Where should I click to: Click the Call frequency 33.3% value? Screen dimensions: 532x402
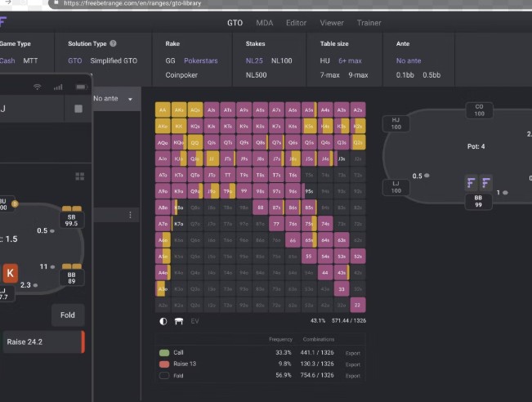click(284, 352)
